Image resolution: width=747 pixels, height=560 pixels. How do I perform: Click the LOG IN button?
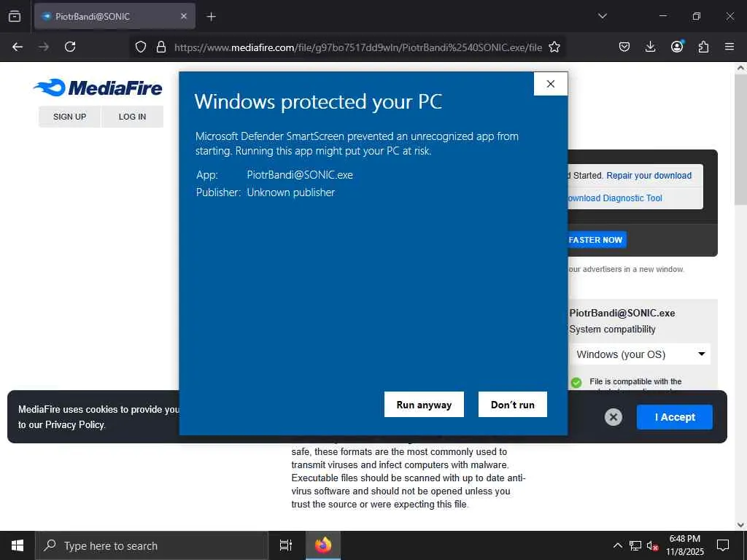pyautogui.click(x=133, y=117)
